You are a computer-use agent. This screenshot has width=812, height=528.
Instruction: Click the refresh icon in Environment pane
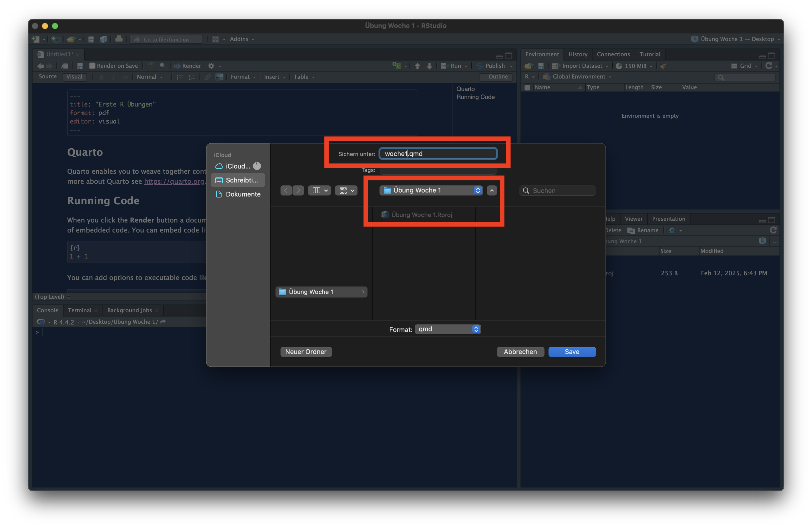769,65
